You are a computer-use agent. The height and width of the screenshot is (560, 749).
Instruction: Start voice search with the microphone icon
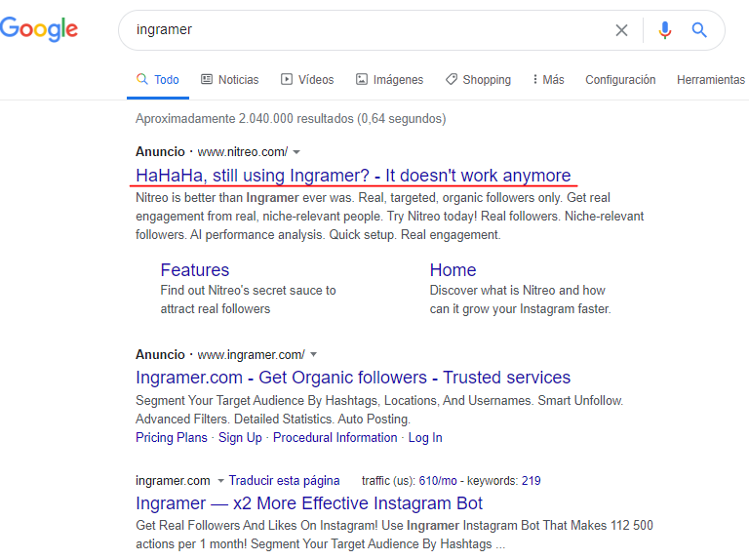(x=665, y=30)
